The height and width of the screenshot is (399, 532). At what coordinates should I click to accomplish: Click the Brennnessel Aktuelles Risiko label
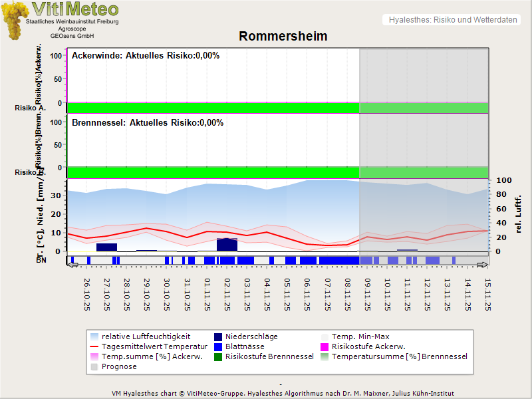(147, 123)
